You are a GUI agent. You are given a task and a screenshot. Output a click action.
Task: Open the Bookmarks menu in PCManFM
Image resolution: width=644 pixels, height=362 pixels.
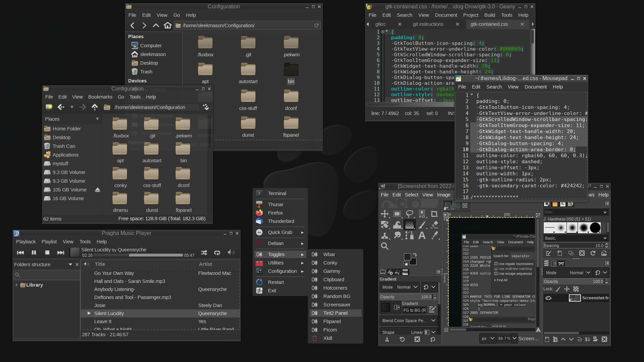100,97
